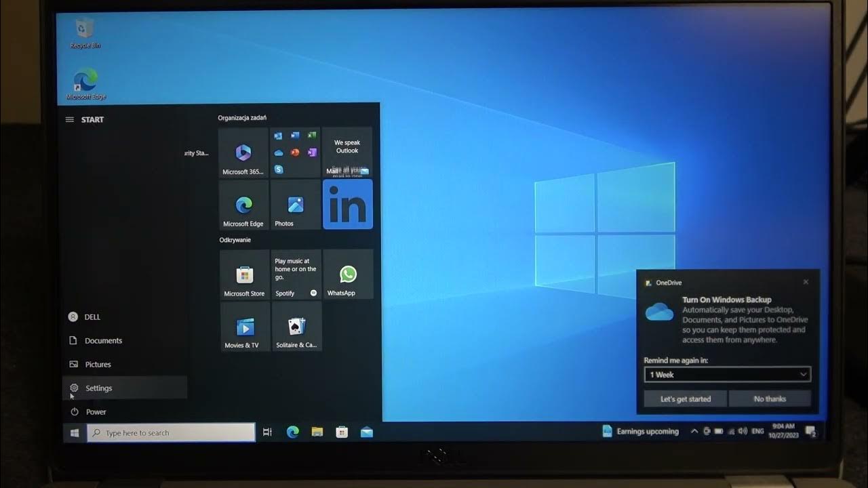
Task: Open Pictures from the Start sidebar
Action: tap(125, 365)
